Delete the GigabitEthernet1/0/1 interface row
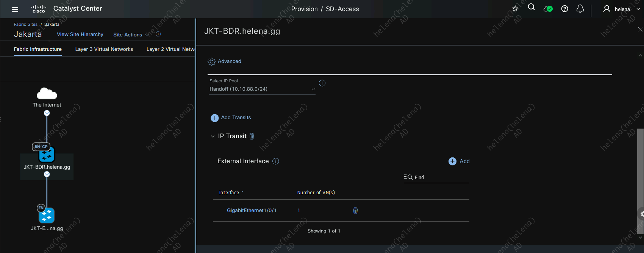644x253 pixels. [x=355, y=211]
